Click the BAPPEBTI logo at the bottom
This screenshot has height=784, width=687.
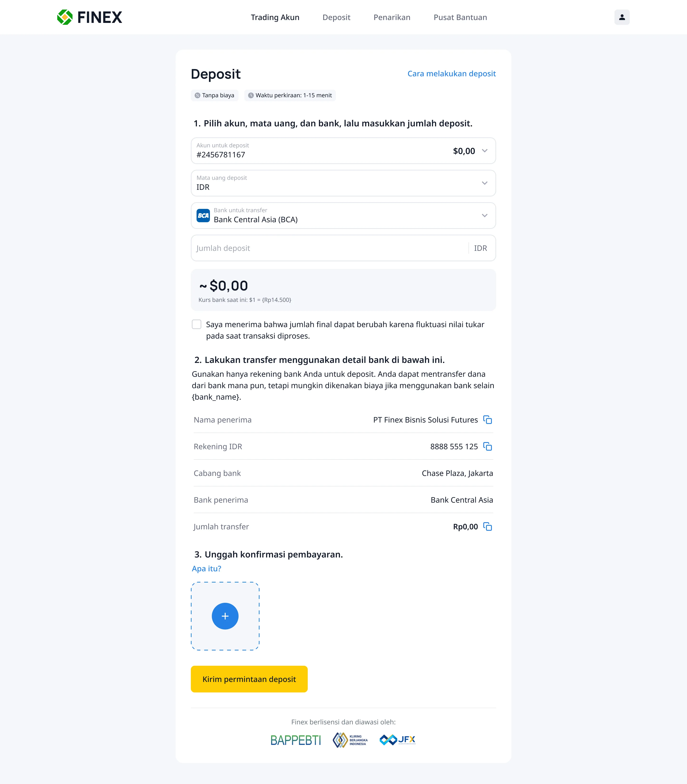296,739
